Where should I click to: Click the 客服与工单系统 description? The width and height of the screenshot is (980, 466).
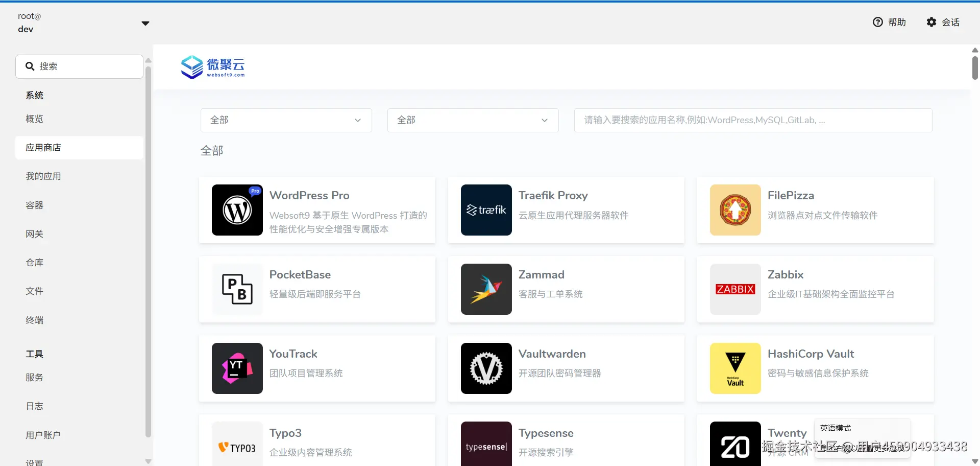551,294
